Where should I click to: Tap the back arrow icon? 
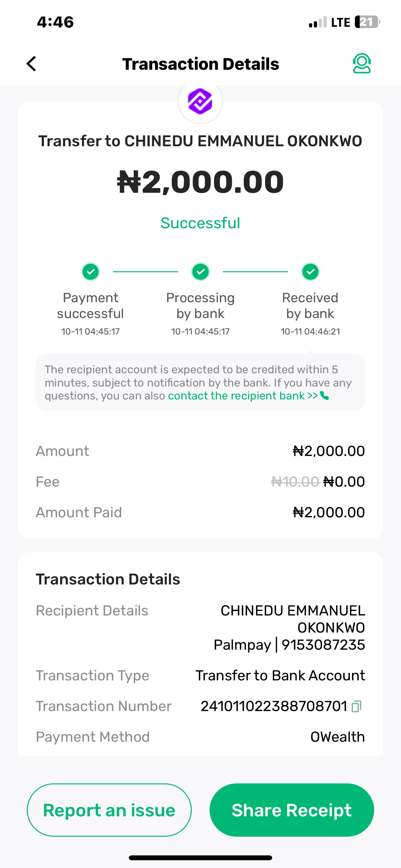coord(31,64)
